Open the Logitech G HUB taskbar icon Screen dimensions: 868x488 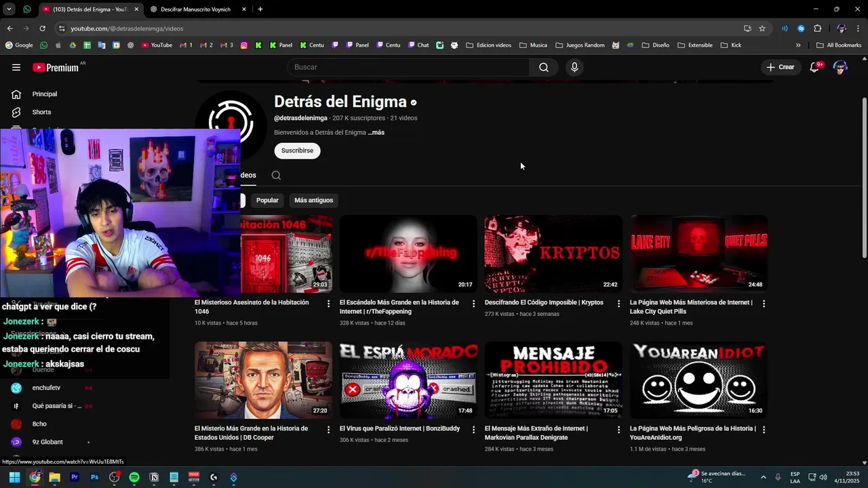tap(214, 477)
